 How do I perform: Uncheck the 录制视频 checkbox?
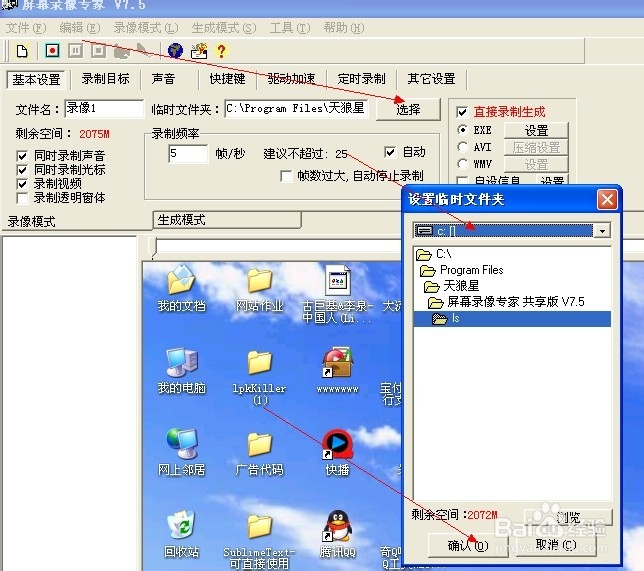coord(22,184)
